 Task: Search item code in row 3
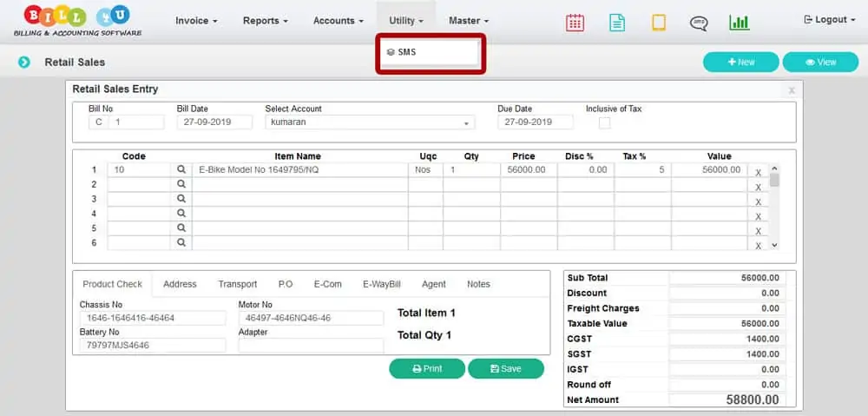181,198
